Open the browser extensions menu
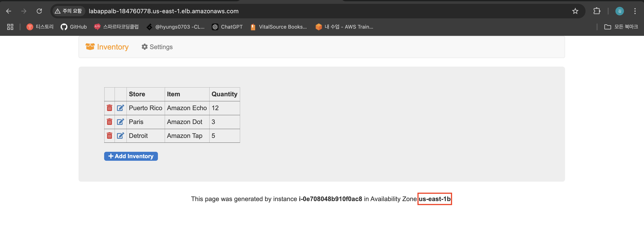This screenshot has width=644, height=228. 597,11
